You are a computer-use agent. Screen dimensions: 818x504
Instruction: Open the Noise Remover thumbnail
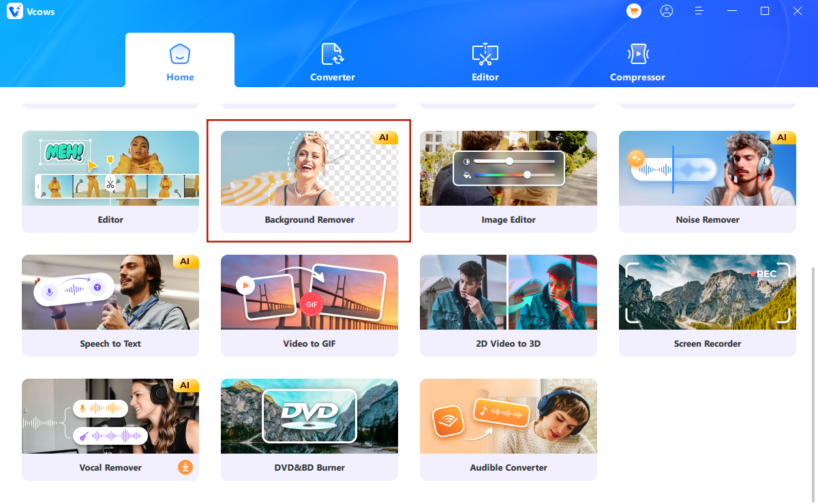pos(708,168)
